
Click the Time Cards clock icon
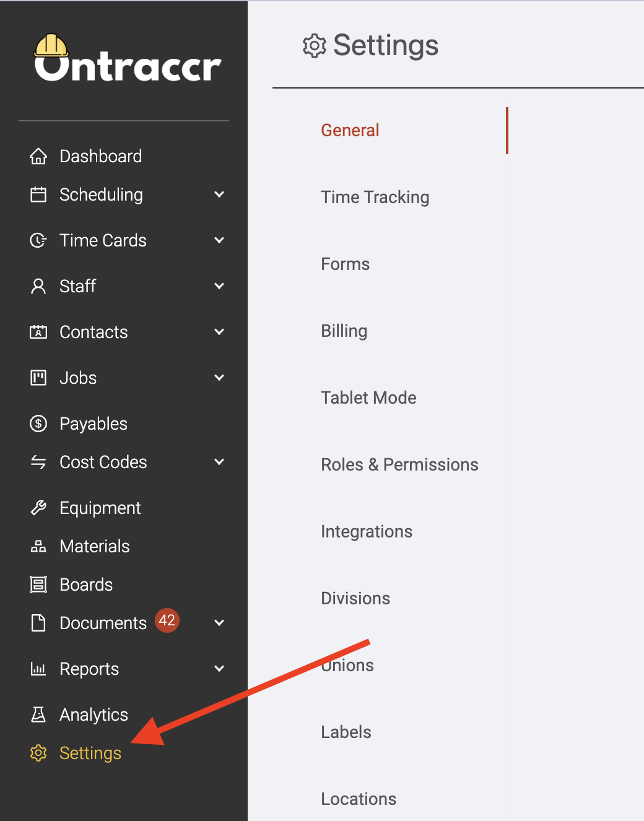[x=38, y=240]
